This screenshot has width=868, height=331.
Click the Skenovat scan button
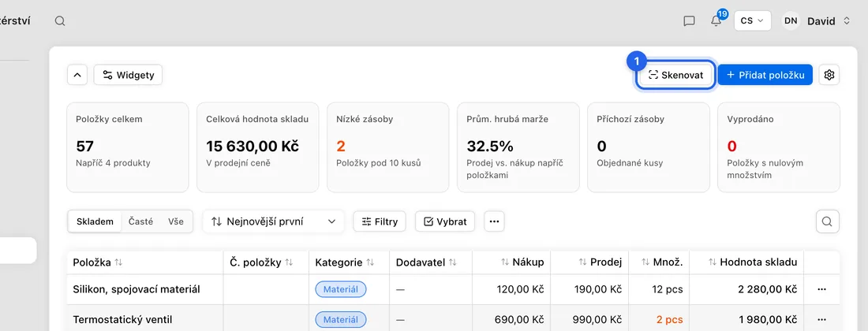pos(675,75)
